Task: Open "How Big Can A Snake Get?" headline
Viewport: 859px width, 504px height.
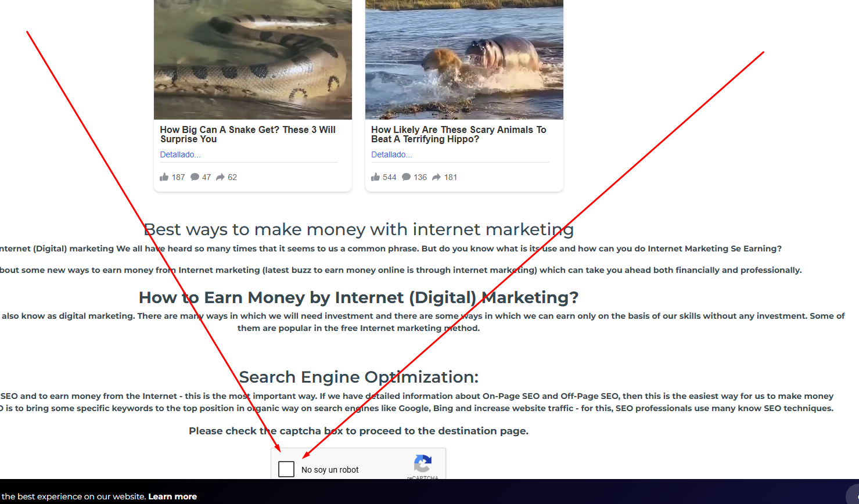Action: [248, 134]
